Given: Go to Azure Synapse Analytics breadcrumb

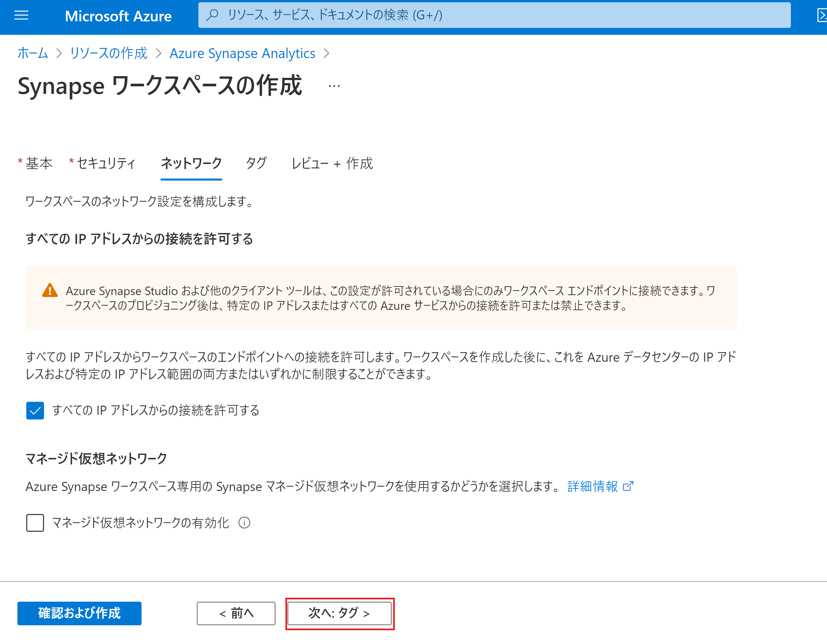Looking at the screenshot, I should coord(242,54).
